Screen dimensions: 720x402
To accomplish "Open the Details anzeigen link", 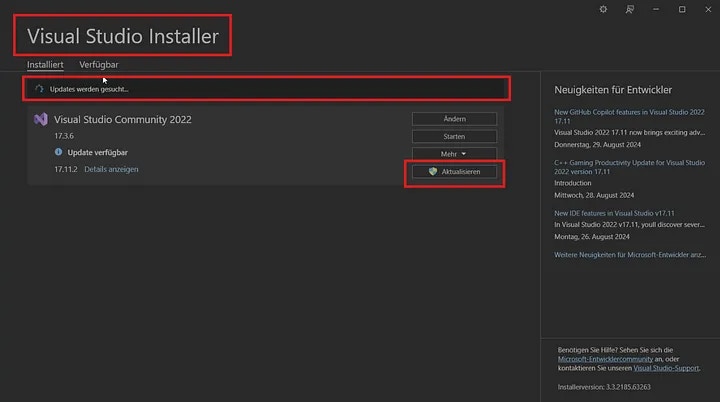I will [111, 169].
